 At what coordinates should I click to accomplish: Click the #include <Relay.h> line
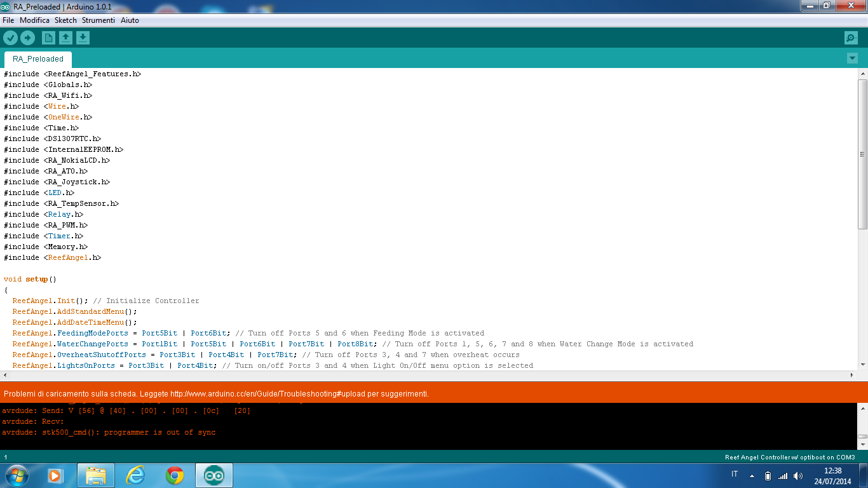(43, 214)
